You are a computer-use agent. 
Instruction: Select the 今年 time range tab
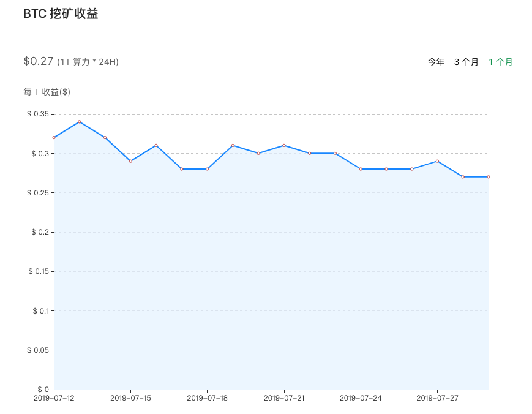(436, 62)
